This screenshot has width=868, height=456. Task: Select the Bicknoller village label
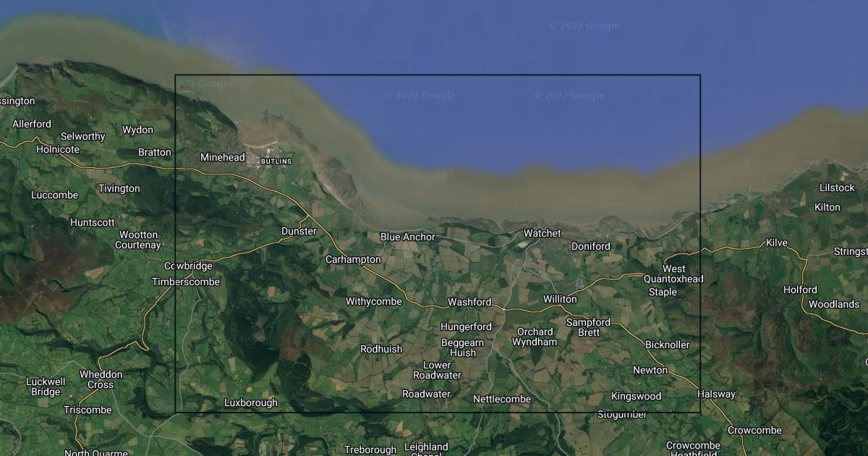(667, 345)
